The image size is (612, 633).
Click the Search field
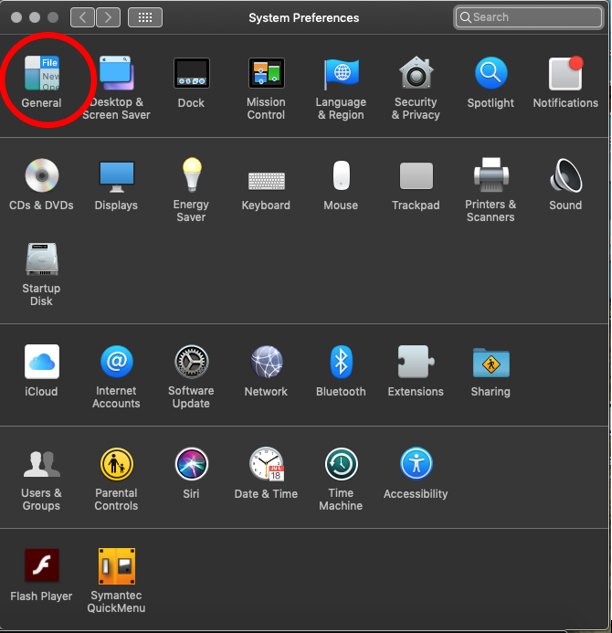tap(528, 17)
